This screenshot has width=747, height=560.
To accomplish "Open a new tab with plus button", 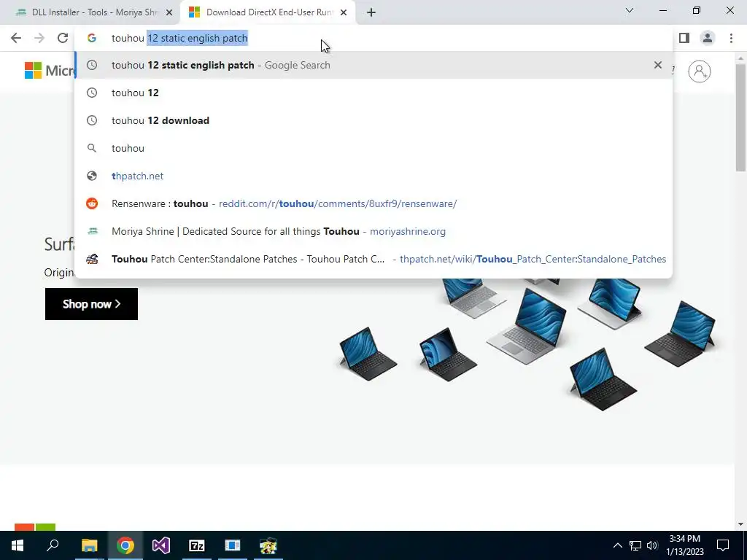I will point(371,12).
